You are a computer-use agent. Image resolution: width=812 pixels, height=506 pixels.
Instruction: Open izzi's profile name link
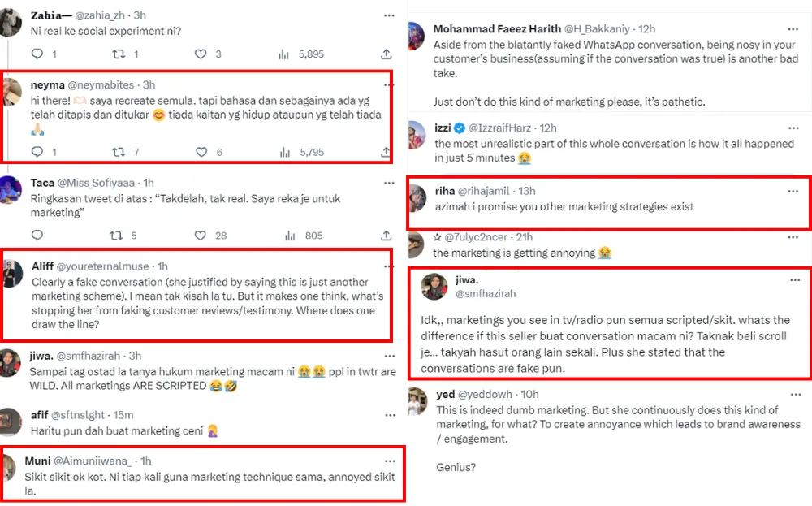pos(444,128)
